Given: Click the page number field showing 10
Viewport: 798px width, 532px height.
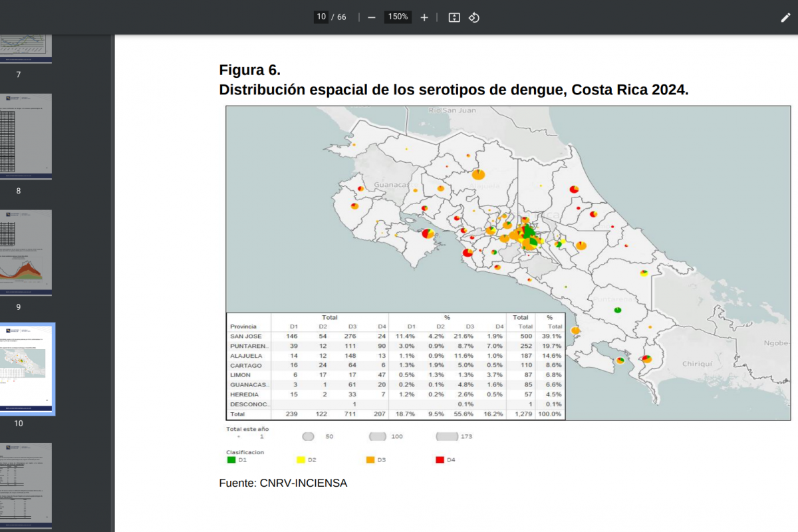Looking at the screenshot, I should click(321, 17).
